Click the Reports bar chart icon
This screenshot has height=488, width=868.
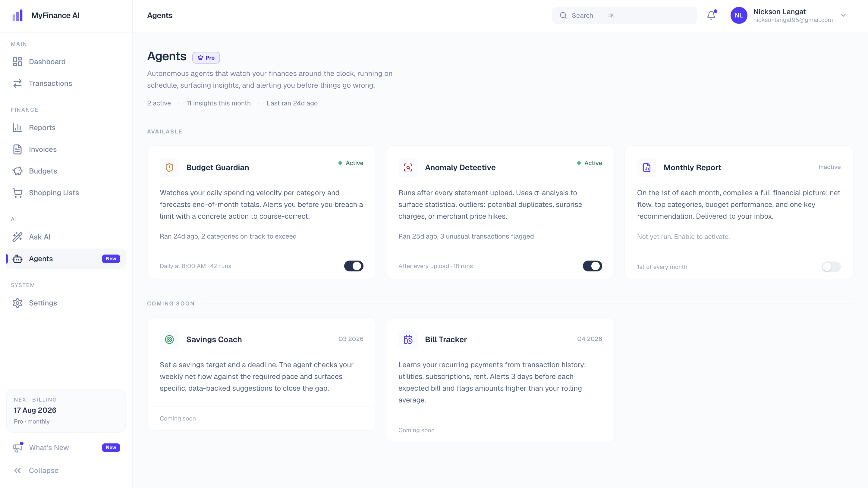click(17, 128)
